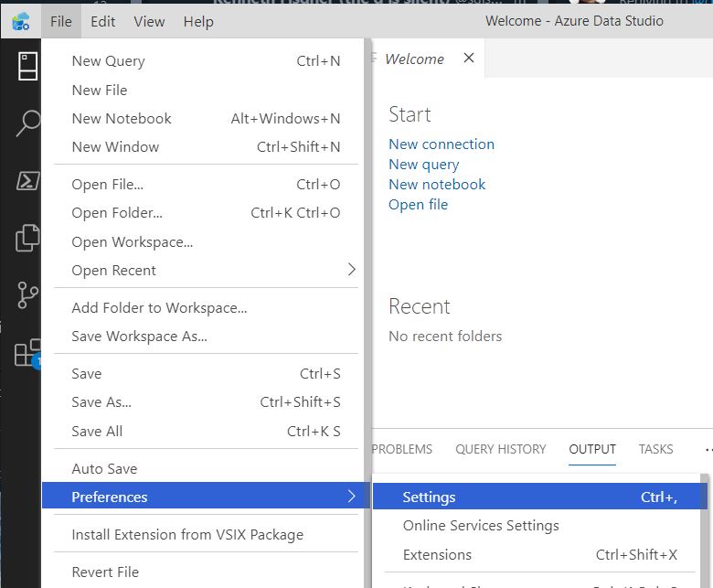Expand the Open Recent submenu
The image size is (713, 588).
351,270
